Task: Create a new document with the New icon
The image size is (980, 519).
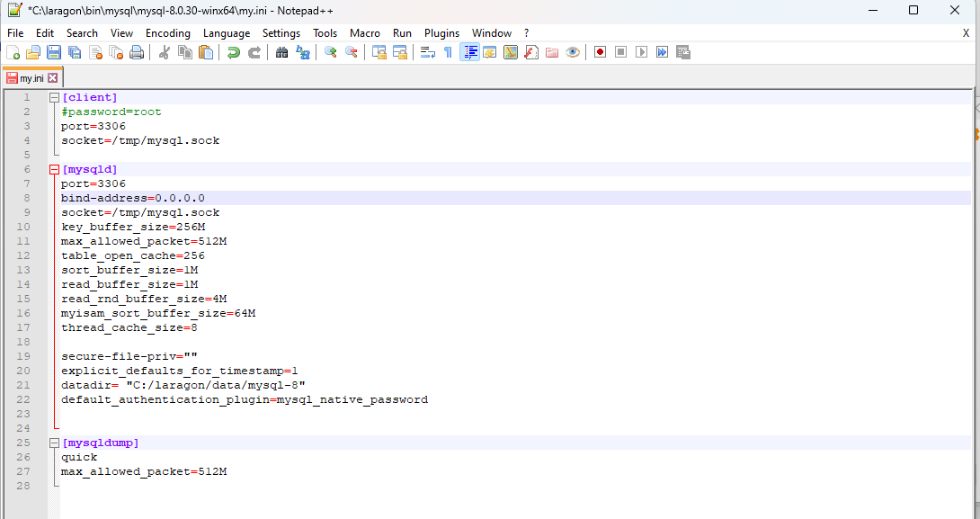Action: point(13,52)
